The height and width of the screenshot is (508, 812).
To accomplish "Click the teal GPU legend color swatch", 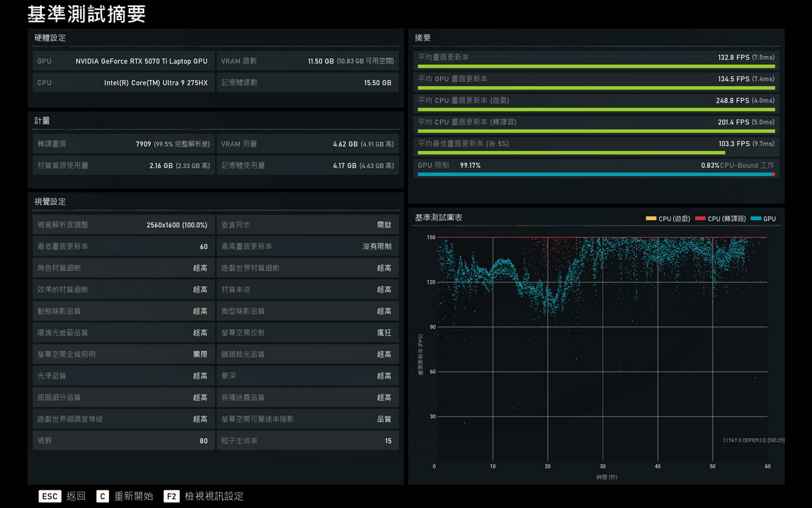I will 755,219.
